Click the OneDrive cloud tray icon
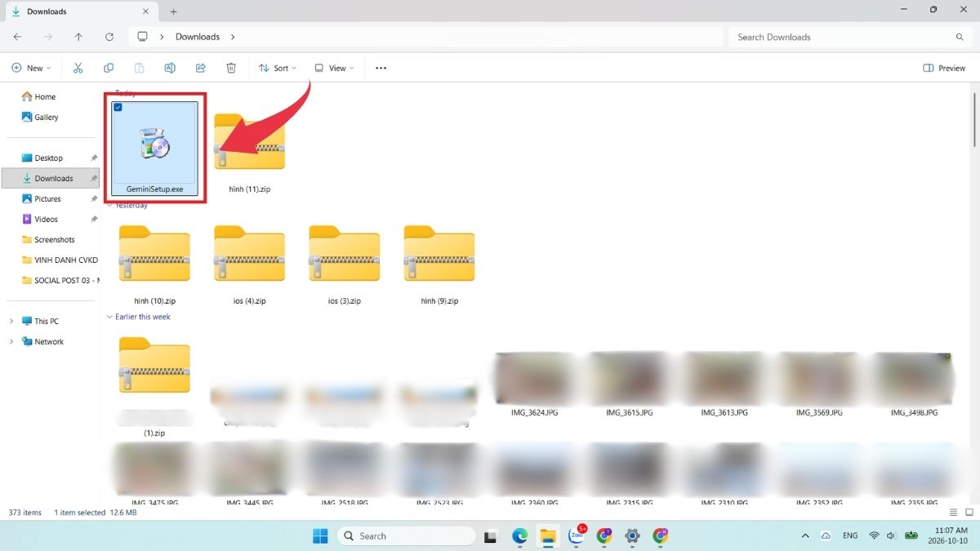This screenshot has width=980, height=551. pyautogui.click(x=826, y=536)
